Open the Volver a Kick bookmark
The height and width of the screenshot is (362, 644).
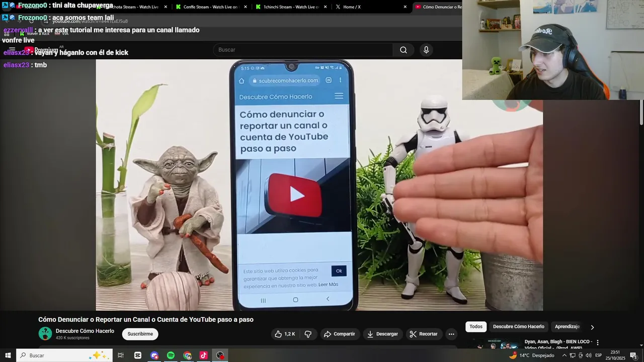point(34,33)
